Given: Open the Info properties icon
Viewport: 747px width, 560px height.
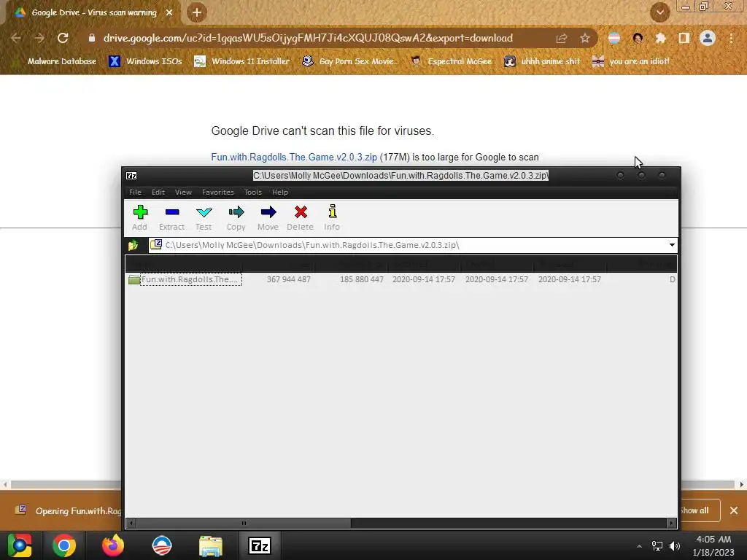Looking at the screenshot, I should tap(333, 211).
